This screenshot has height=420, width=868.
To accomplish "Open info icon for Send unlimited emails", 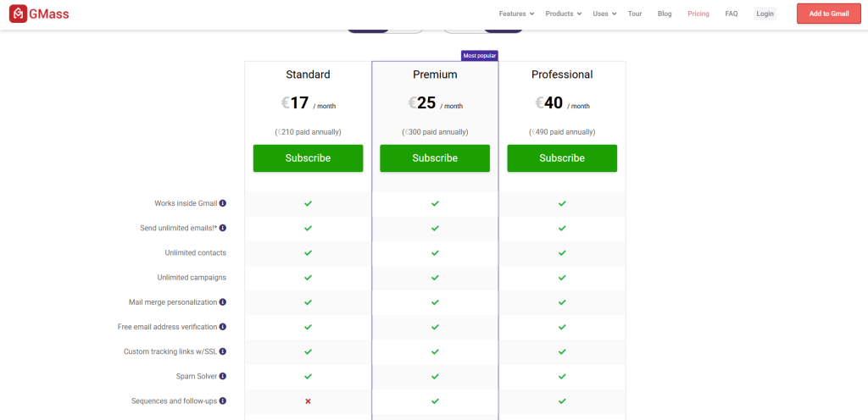I will click(223, 228).
